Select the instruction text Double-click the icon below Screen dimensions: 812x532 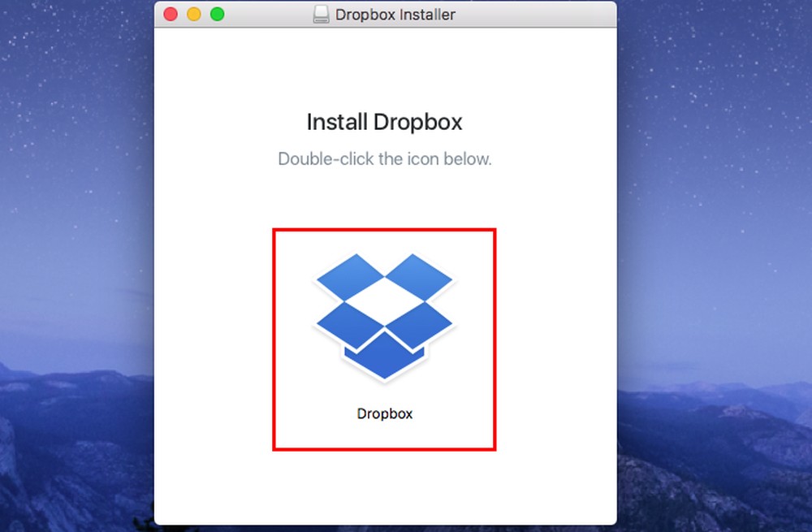(x=384, y=158)
